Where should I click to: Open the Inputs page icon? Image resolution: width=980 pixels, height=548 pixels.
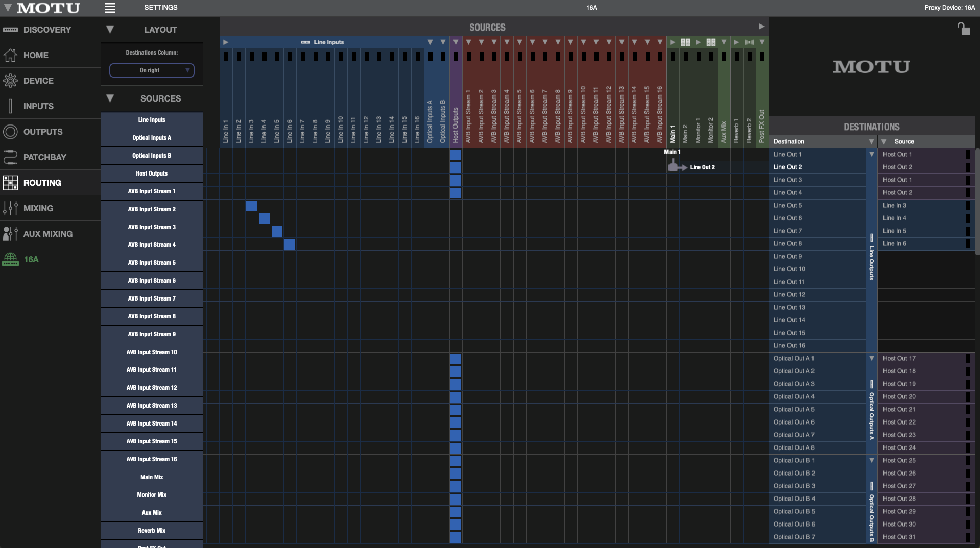point(10,106)
